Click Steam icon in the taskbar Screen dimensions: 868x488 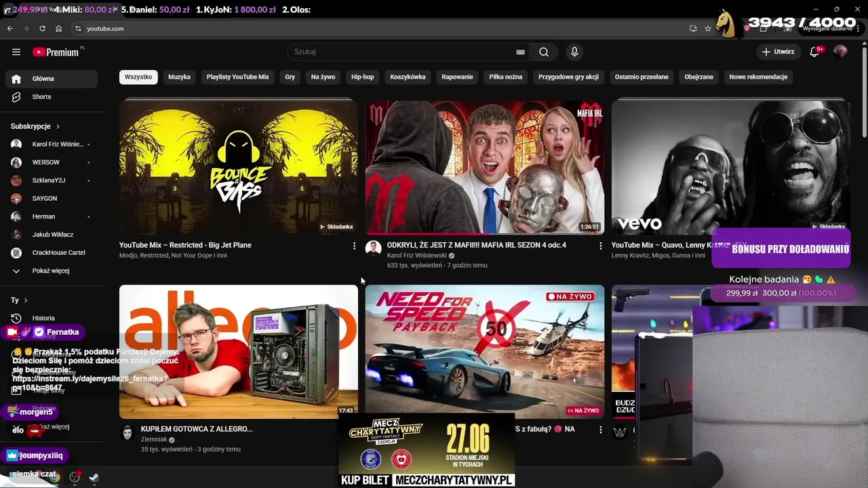tap(94, 477)
